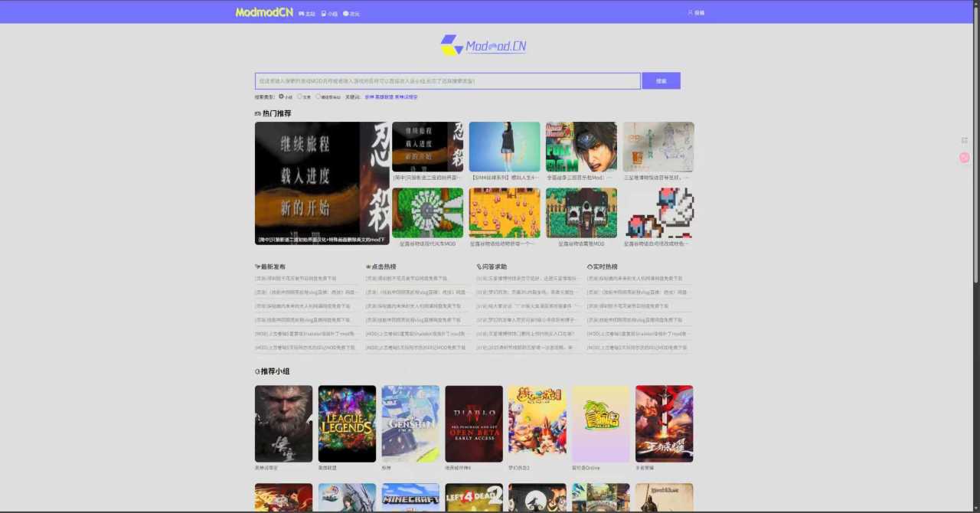Open the small black ninja game menu thumbnail
Screen dimensions: 980x513
[428, 147]
